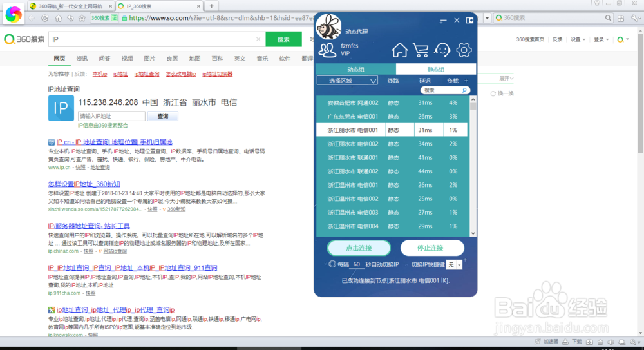644x350 pixels.
Task: Enable the auto-switch IP every 60 seconds option
Action: click(x=332, y=264)
